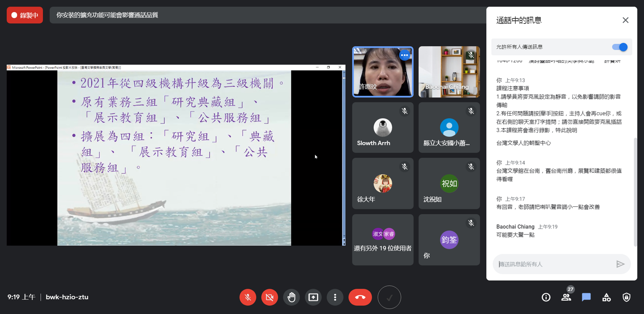Screen dimensions: 644x314
Task: Unmute your microphone in the bottom bar
Action: coord(248,297)
